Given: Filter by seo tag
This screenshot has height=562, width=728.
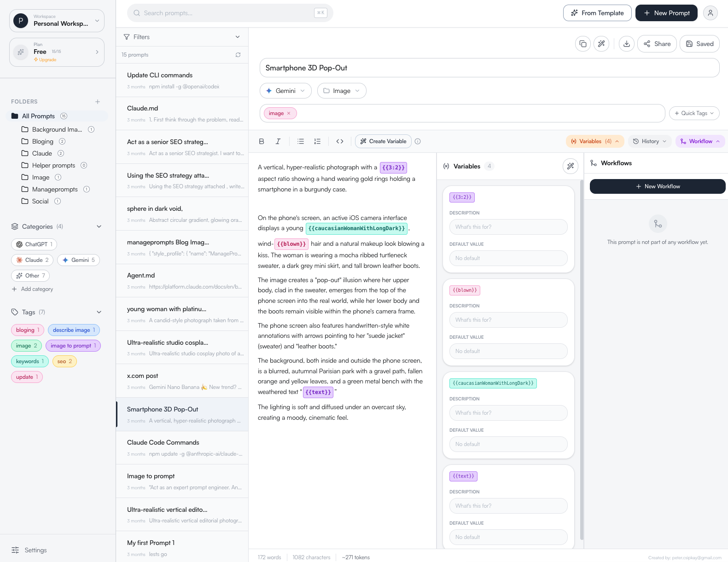Looking at the screenshot, I should point(64,361).
